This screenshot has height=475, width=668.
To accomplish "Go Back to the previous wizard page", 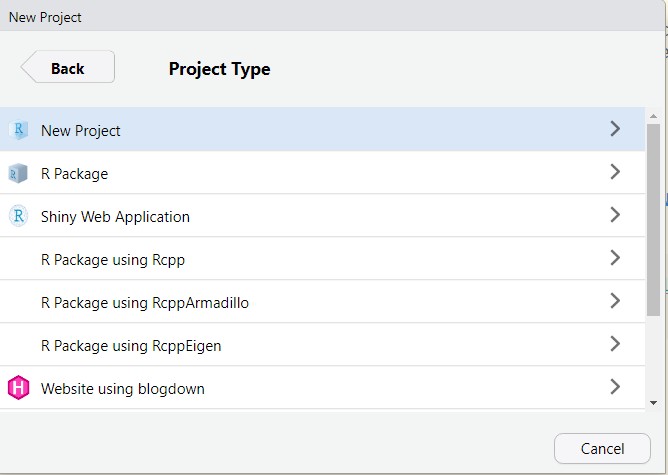I will pos(68,67).
